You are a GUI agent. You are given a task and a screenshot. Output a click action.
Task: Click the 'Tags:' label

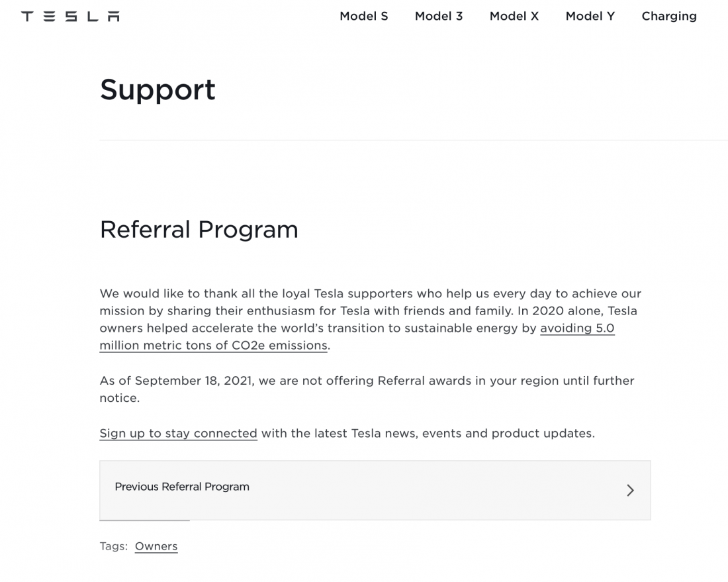coord(113,546)
